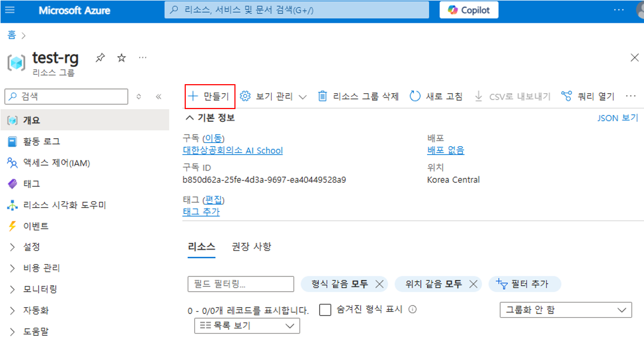Image resolution: width=644 pixels, height=341 pixels.
Task: Click the 이동 link beside 구독
Action: [213, 138]
